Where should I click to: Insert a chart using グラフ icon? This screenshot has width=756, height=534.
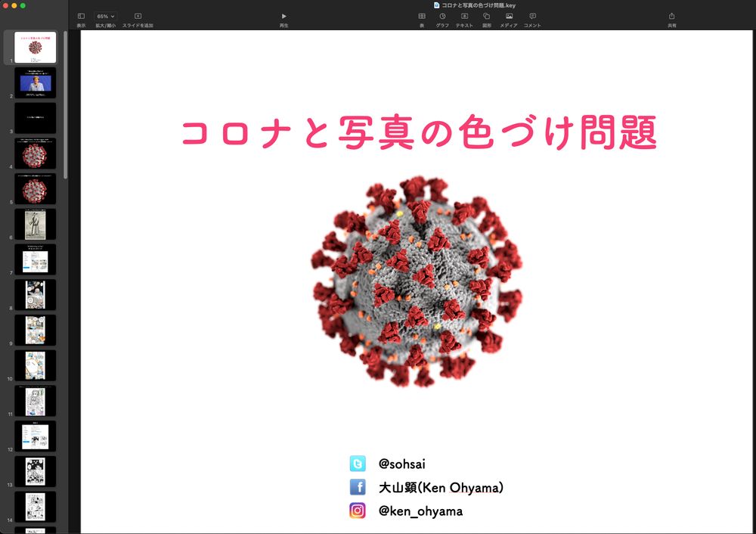(442, 17)
